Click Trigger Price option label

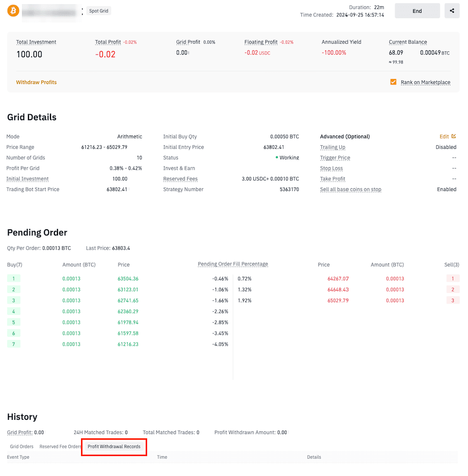[335, 157]
